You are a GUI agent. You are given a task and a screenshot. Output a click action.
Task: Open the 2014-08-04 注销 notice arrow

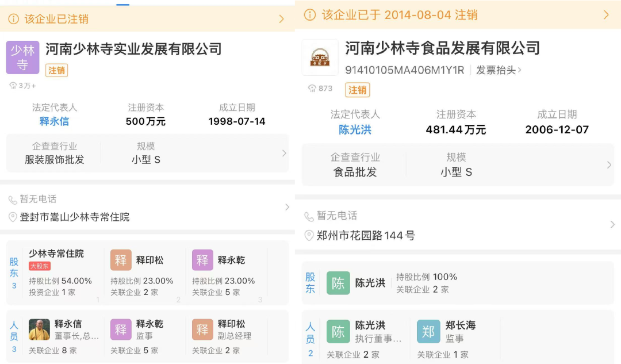(606, 15)
